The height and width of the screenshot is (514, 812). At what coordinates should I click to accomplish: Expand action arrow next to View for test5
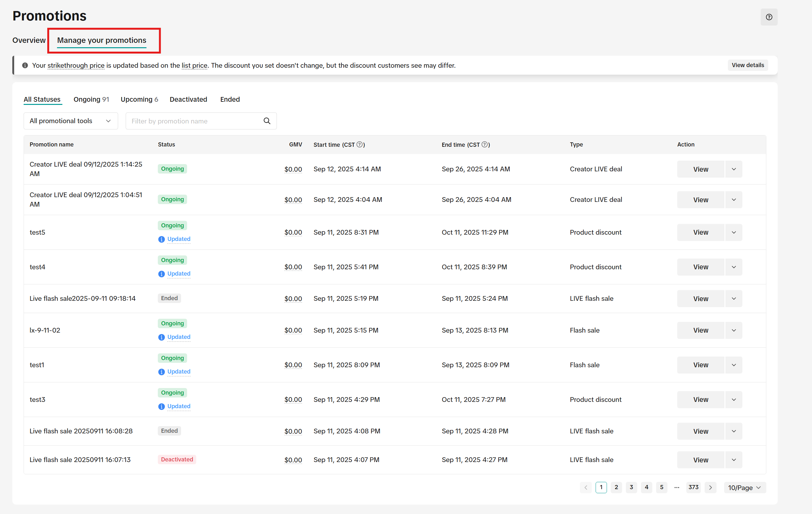[x=734, y=232]
